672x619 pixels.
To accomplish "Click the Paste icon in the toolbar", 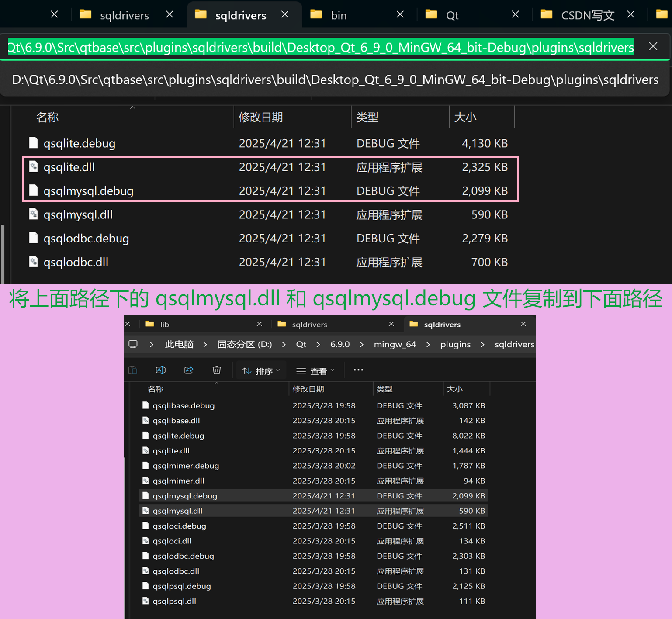I will pyautogui.click(x=133, y=370).
